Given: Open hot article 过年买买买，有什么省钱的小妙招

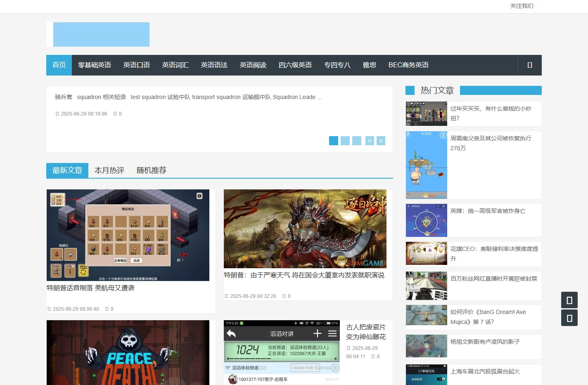Looking at the screenshot, I should pyautogui.click(x=491, y=113).
